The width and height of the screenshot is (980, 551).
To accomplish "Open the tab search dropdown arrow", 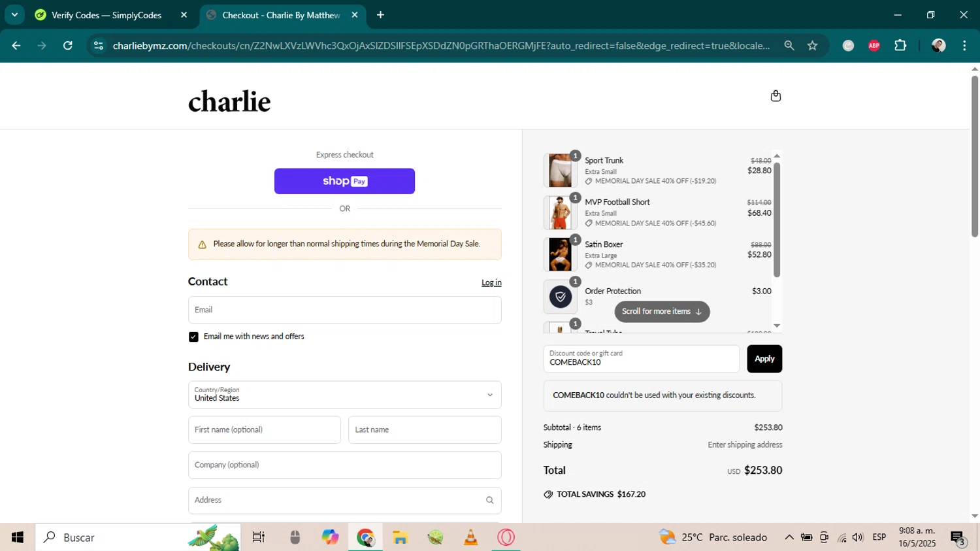I will click(14, 15).
